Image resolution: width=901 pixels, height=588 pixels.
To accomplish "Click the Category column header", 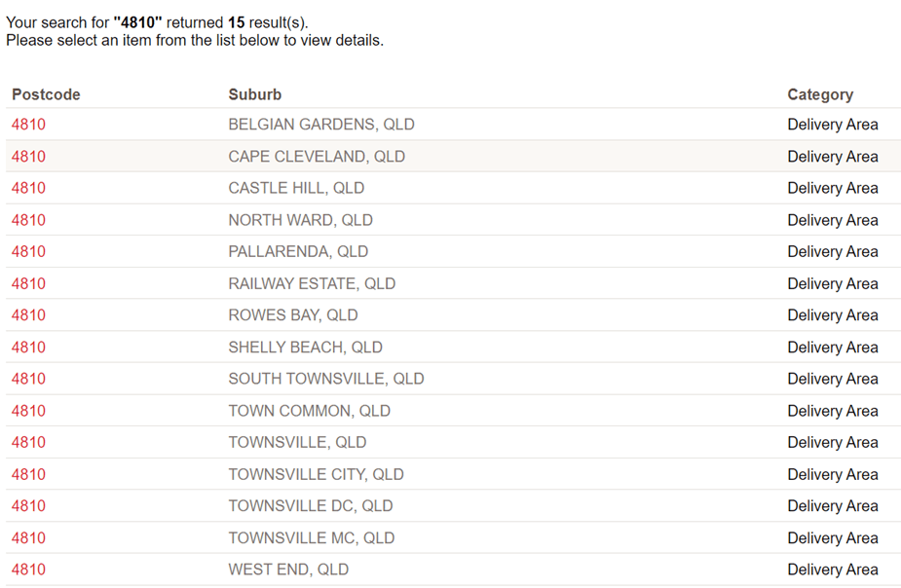I will [x=819, y=94].
